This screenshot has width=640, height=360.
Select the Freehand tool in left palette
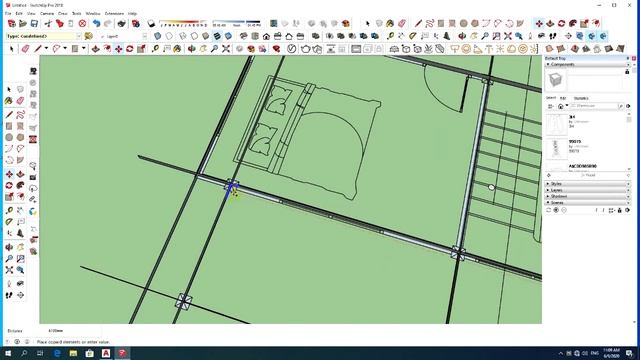pos(20,115)
